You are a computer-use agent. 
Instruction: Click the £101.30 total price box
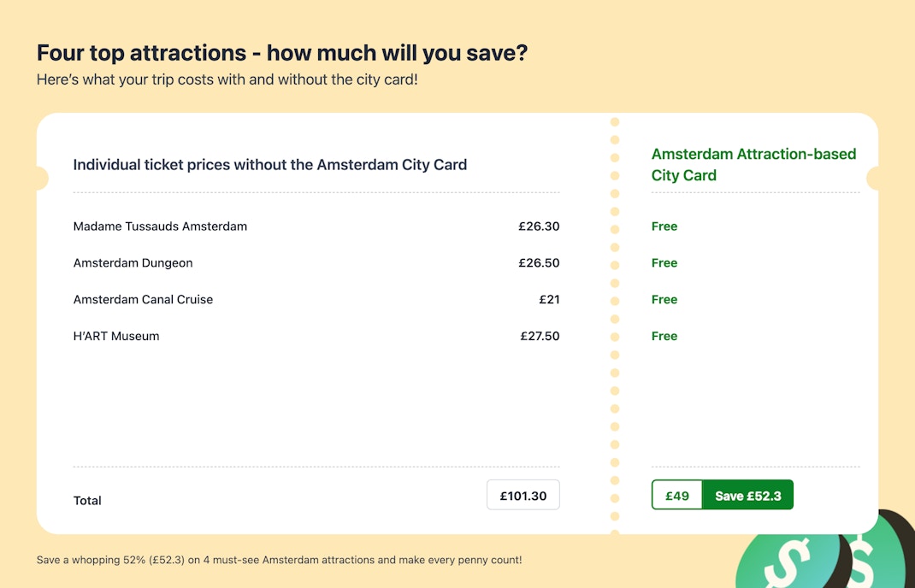pyautogui.click(x=523, y=496)
